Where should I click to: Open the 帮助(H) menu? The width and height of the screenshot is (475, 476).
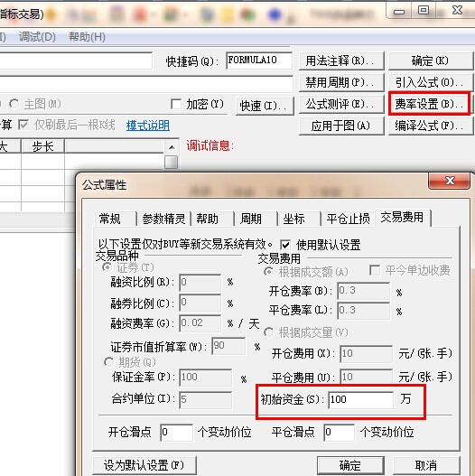coord(87,37)
